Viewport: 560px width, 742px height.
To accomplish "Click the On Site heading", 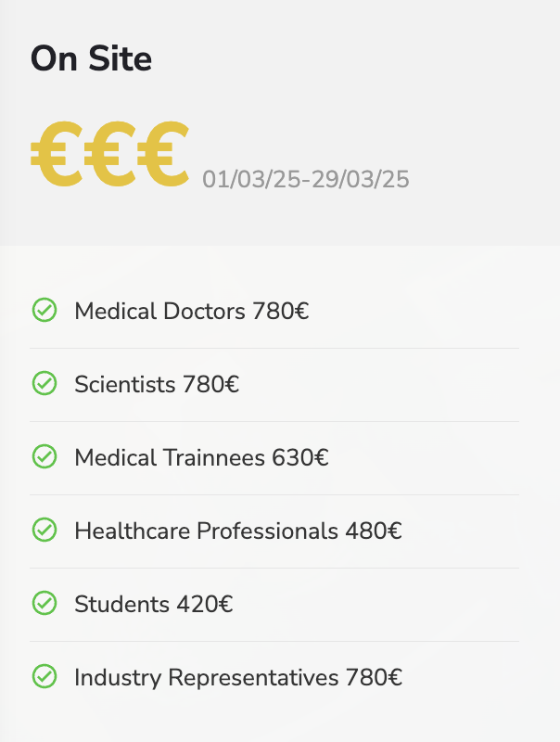I will (x=91, y=59).
